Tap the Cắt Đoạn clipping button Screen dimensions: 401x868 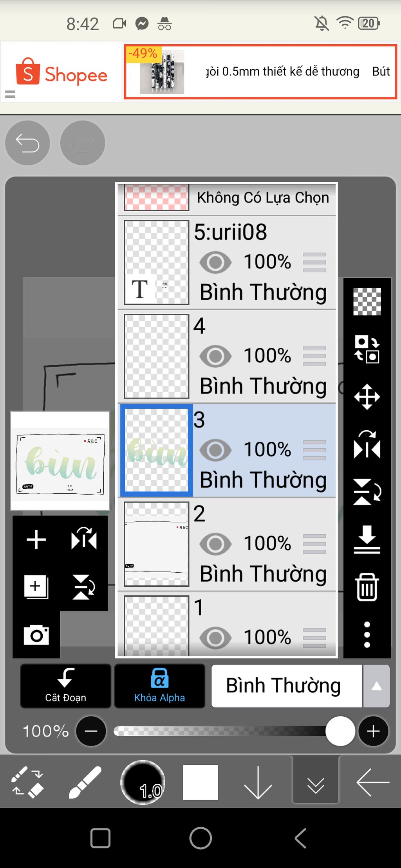(x=65, y=686)
